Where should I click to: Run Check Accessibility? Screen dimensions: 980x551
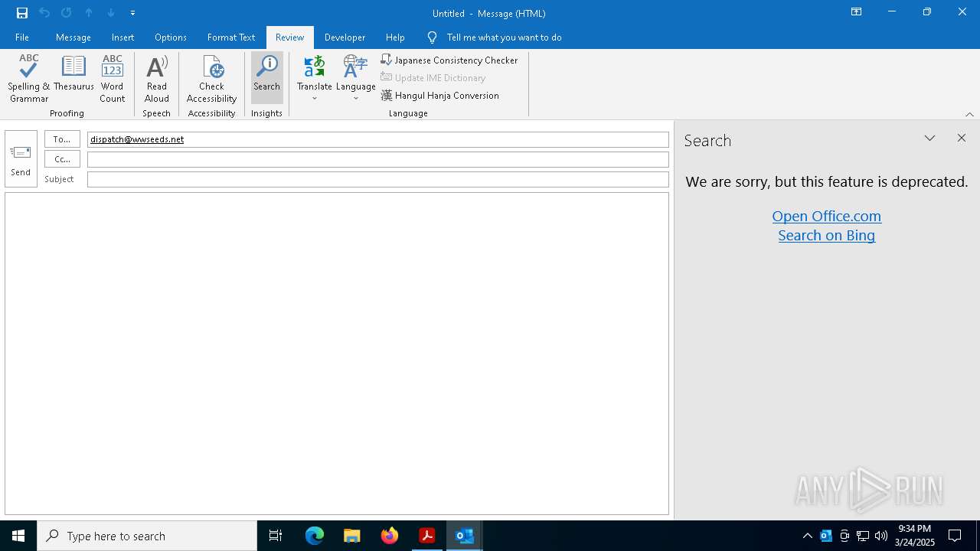click(212, 78)
